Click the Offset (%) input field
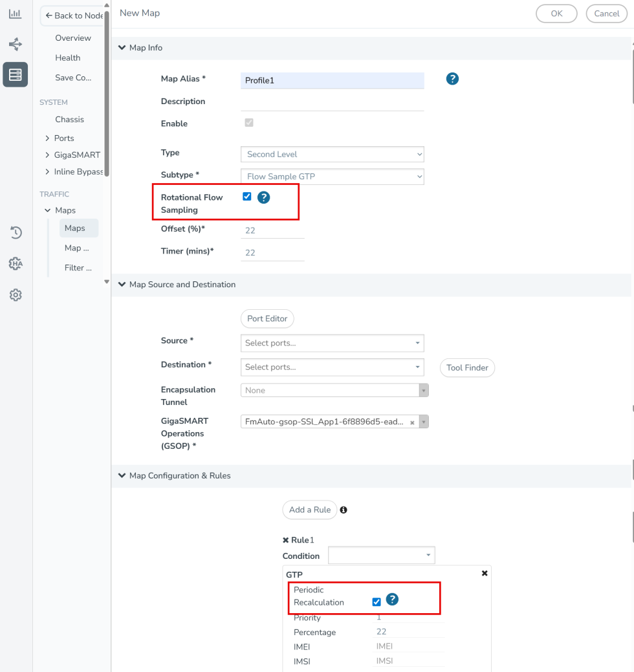634x672 pixels. click(272, 230)
